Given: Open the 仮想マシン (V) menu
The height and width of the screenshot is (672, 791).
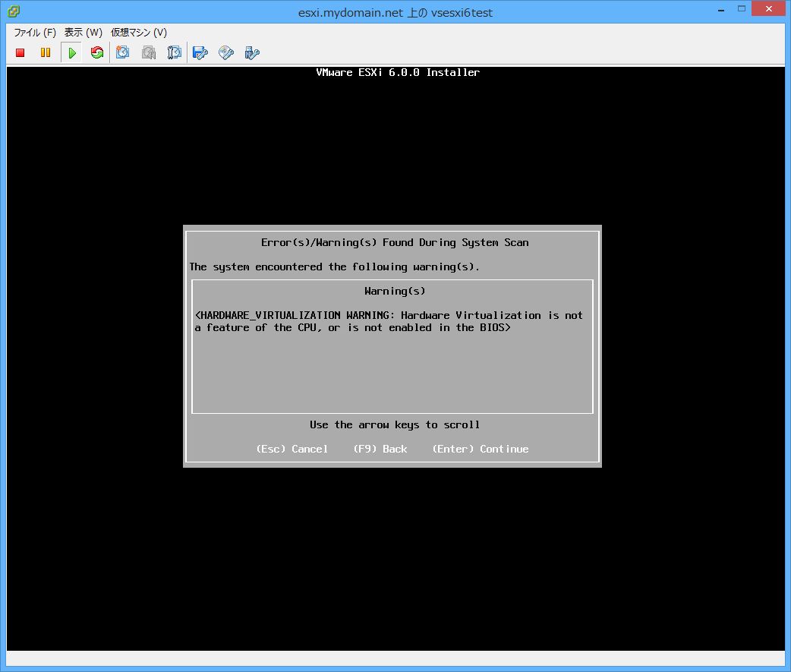Looking at the screenshot, I should [x=139, y=33].
